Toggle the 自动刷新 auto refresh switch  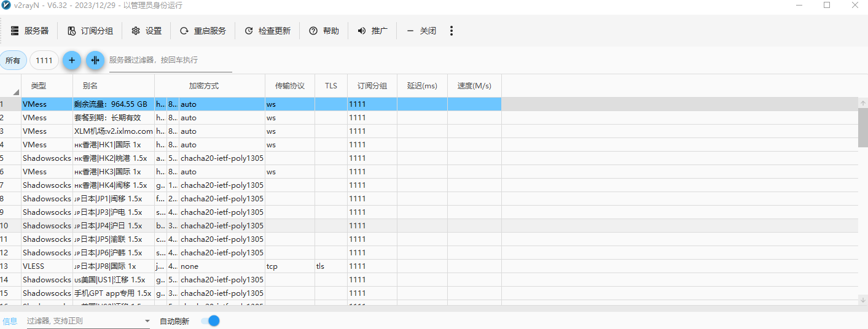tap(210, 321)
